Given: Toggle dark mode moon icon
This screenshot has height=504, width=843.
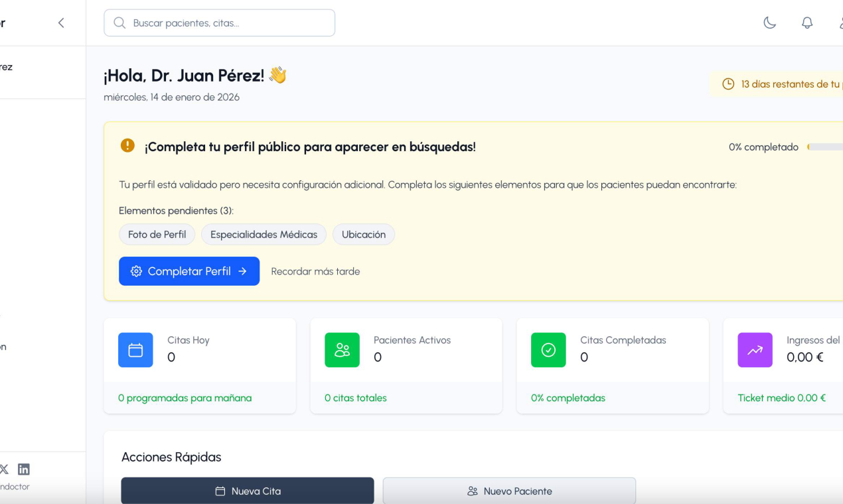Looking at the screenshot, I should tap(769, 23).
